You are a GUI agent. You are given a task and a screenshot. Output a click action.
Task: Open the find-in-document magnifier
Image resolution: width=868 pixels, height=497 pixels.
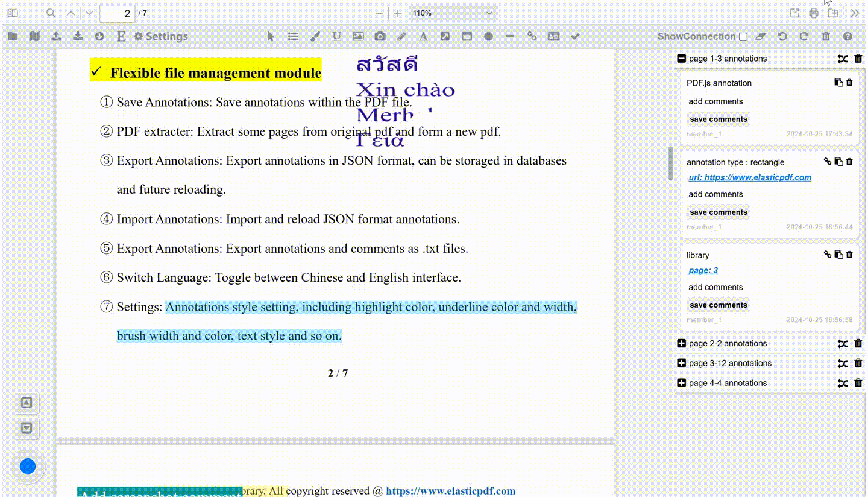[x=51, y=13]
